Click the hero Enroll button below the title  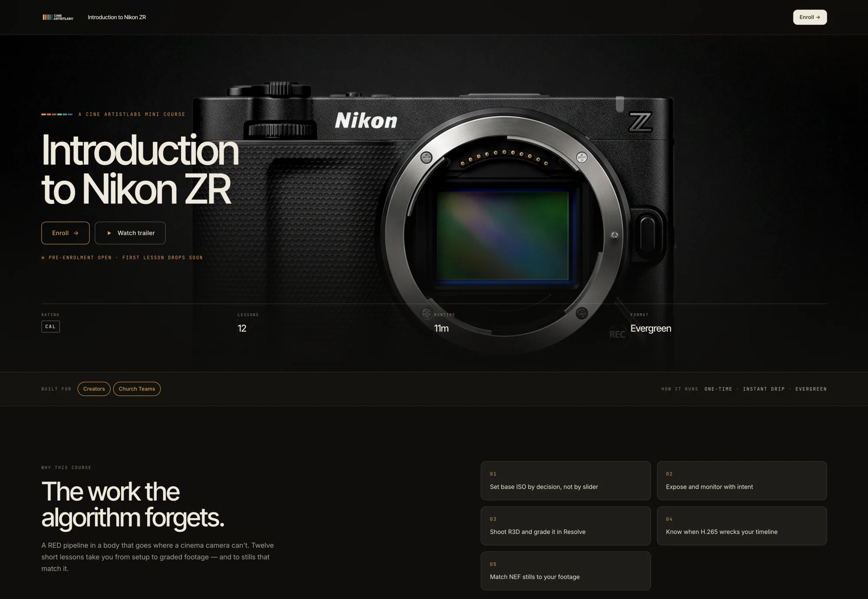point(66,233)
